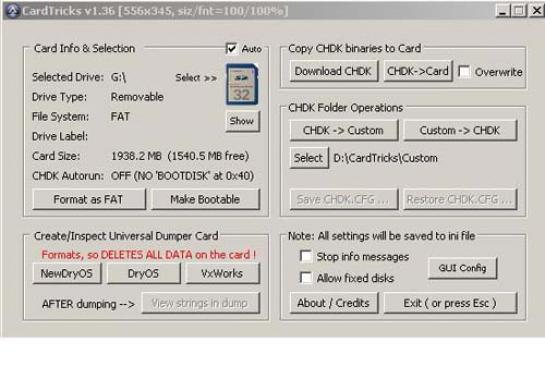Click the CardTricks app icon in title bar

tap(13, 10)
